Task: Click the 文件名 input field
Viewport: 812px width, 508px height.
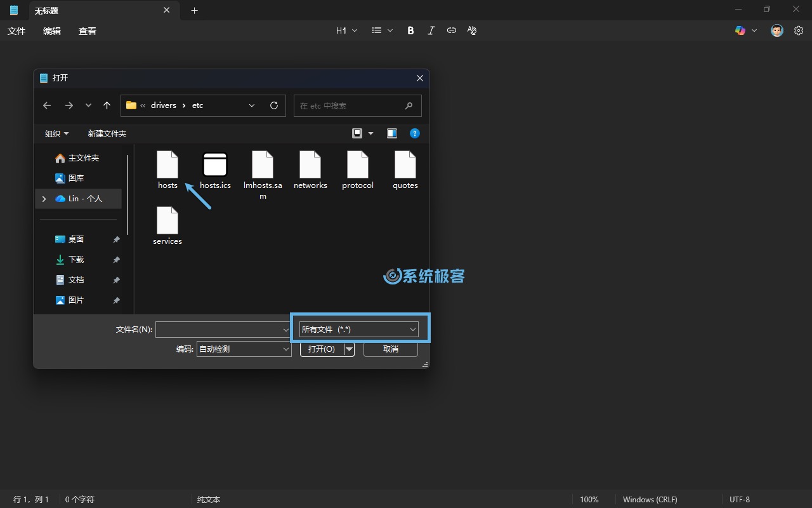Action: click(219, 330)
